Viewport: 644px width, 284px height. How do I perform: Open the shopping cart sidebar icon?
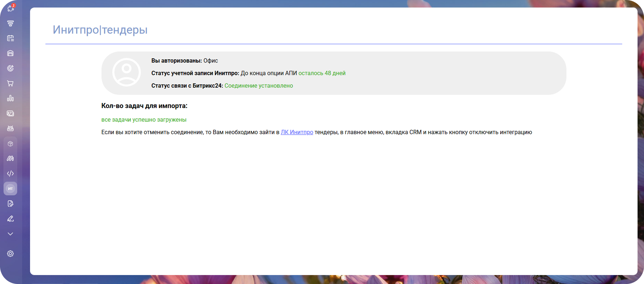click(x=10, y=83)
